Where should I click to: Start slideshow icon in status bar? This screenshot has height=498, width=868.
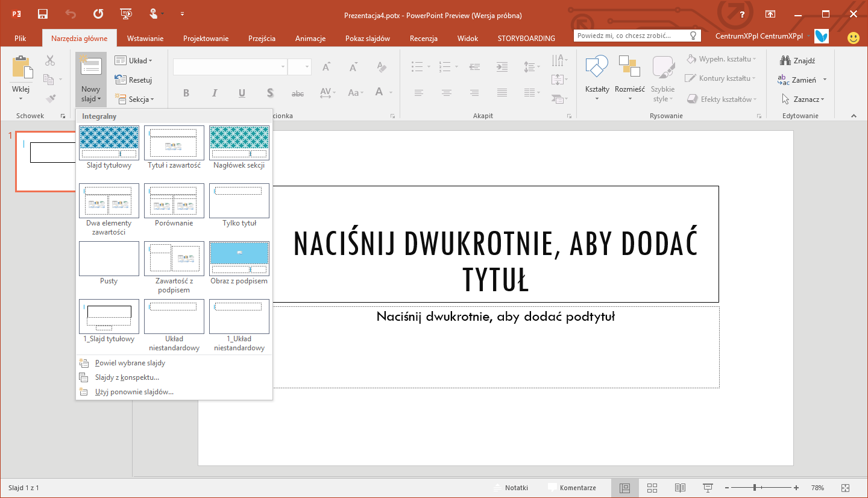click(708, 488)
